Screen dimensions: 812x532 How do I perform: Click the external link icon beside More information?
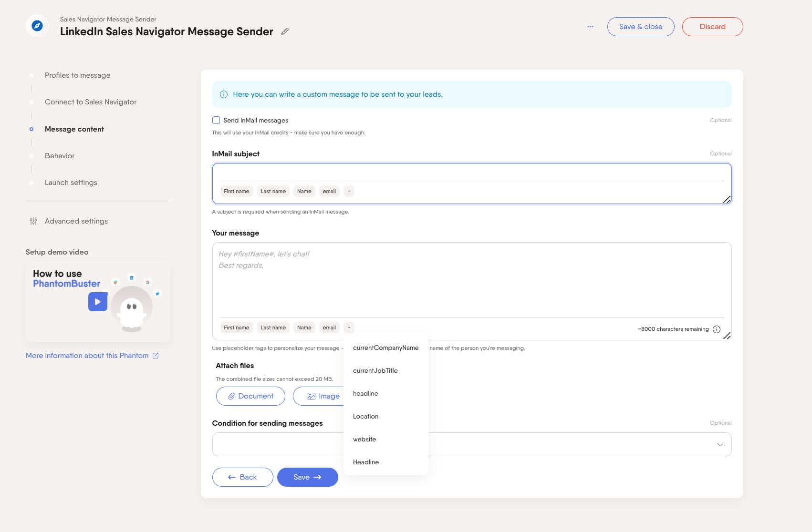tap(156, 356)
